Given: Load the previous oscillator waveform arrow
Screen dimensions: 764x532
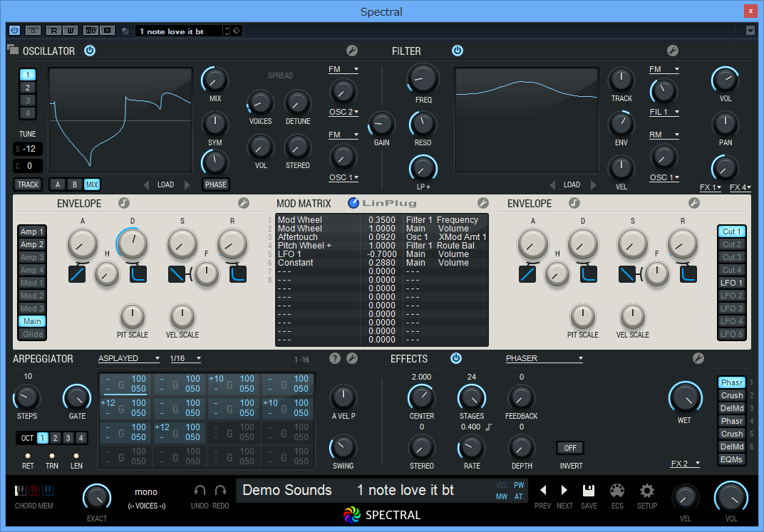Looking at the screenshot, I should pyautogui.click(x=146, y=185).
